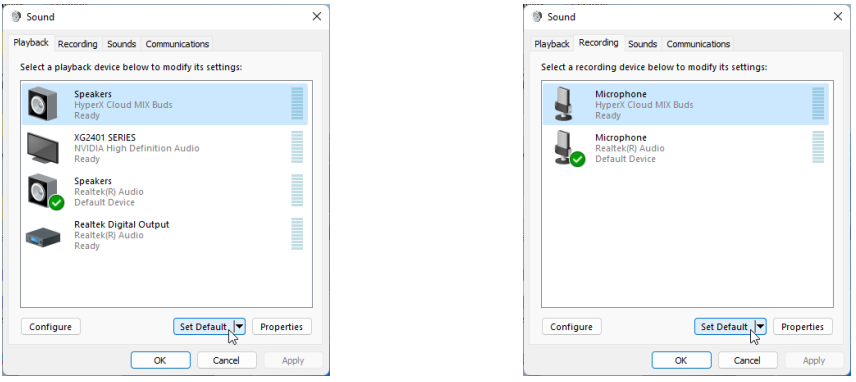Select "Realtek Digital Output" device name
The height and width of the screenshot is (382, 856).
click(x=122, y=224)
